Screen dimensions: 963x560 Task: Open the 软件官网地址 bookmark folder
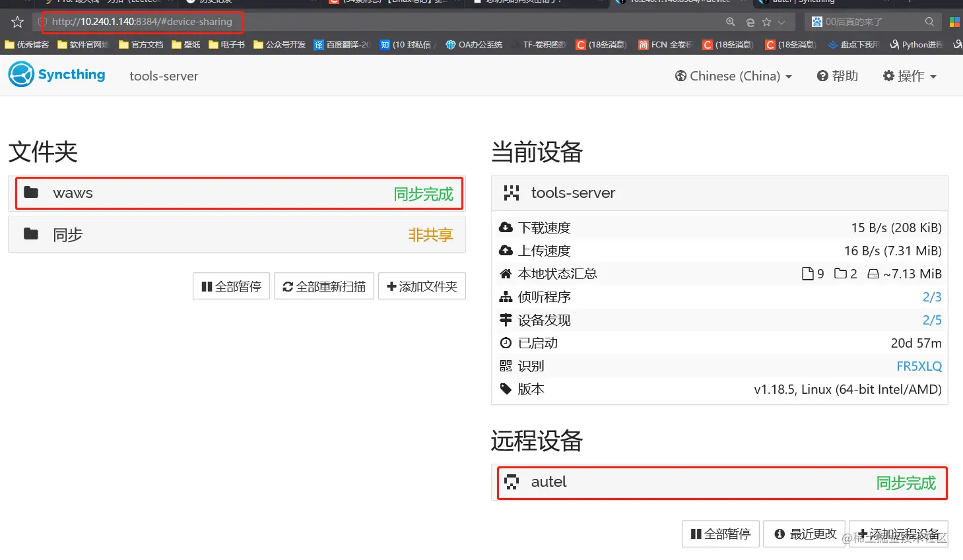[83, 45]
